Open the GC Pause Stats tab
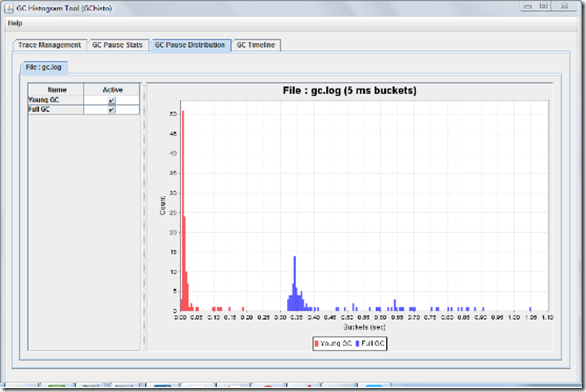Viewport: 586px width, 392px height. 117,45
